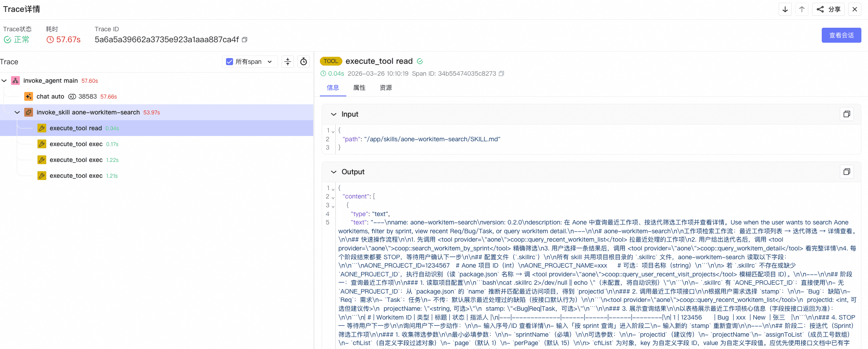The width and height of the screenshot is (868, 349).
Task: Go to previous trace with up arrow
Action: [802, 9]
